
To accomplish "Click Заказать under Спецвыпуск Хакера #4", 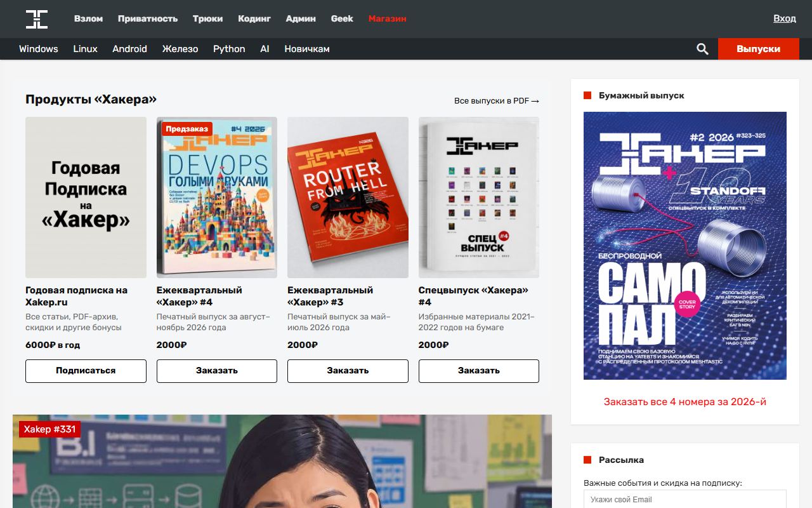I will [479, 371].
